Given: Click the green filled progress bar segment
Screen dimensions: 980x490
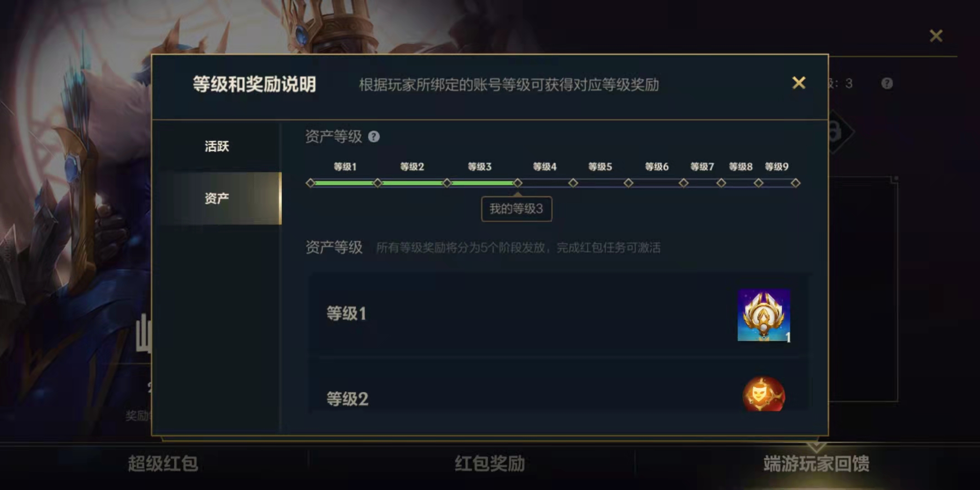Looking at the screenshot, I should [414, 183].
